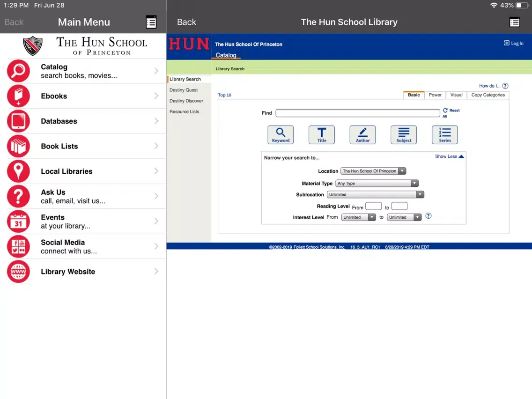Search by Title button
Image resolution: width=532 pixels, height=399 pixels.
click(322, 135)
